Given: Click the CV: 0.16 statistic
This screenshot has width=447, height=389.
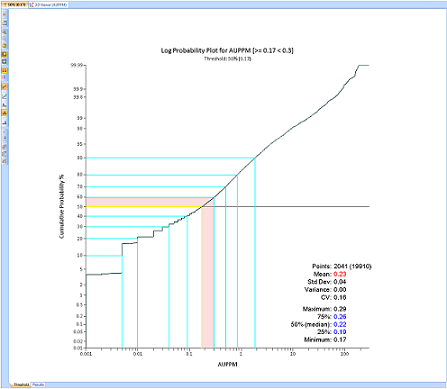Looking at the screenshot, I should [x=334, y=297].
